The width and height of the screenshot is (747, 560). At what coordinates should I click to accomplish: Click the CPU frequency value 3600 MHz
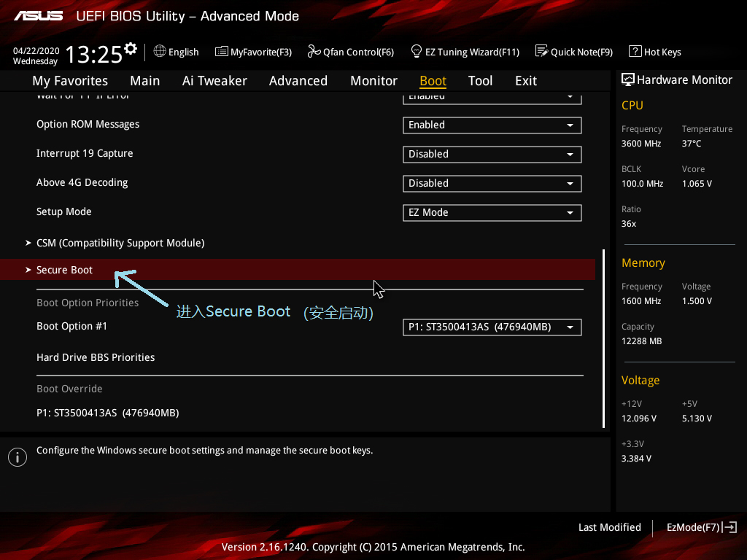tap(641, 144)
